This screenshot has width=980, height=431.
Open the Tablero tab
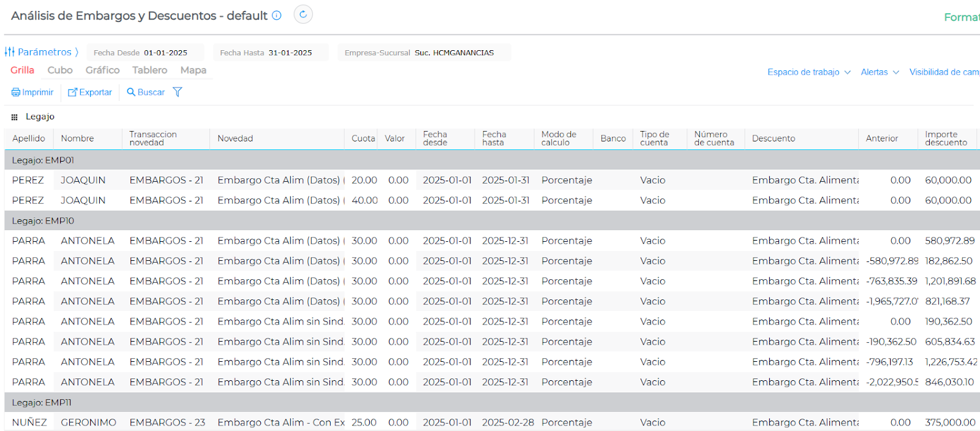149,70
